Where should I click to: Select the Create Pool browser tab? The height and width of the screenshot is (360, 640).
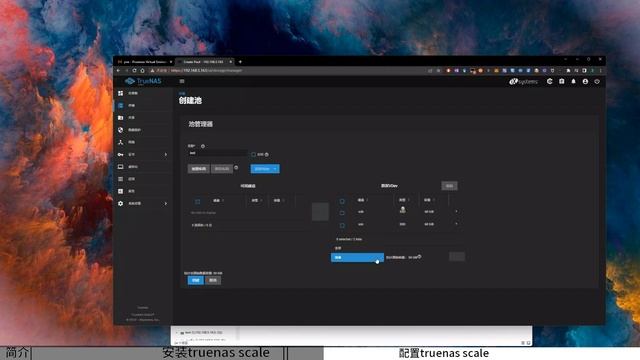(203, 62)
